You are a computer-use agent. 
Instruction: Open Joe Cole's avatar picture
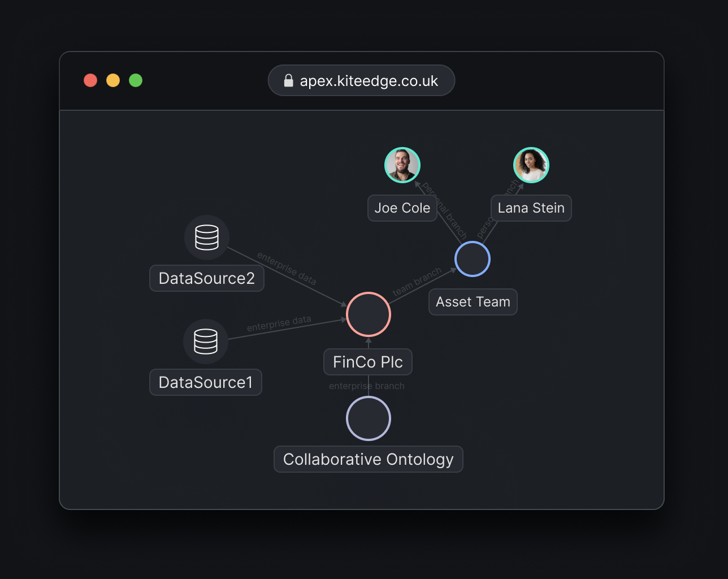(402, 165)
